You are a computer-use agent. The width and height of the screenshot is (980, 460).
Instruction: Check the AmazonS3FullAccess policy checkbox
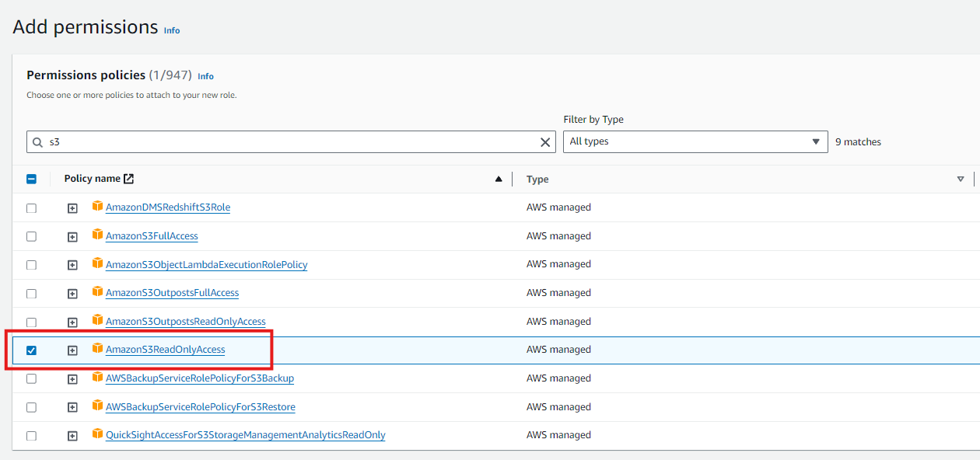(x=31, y=236)
